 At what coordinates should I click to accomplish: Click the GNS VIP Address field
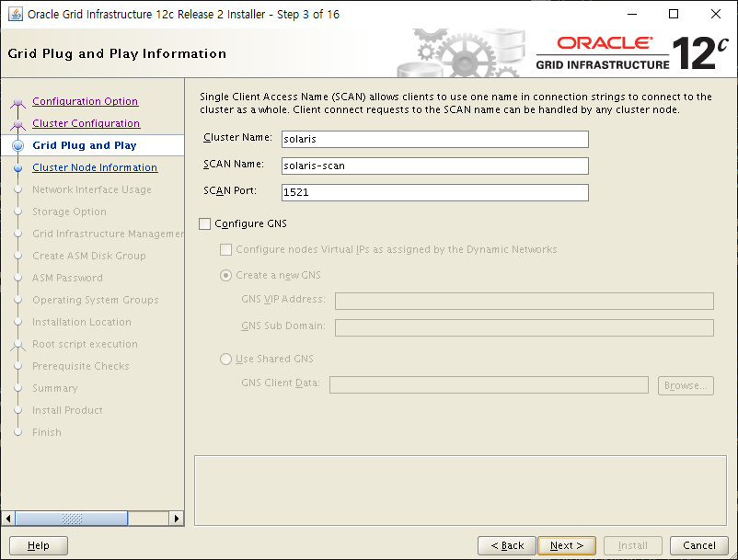525,301
